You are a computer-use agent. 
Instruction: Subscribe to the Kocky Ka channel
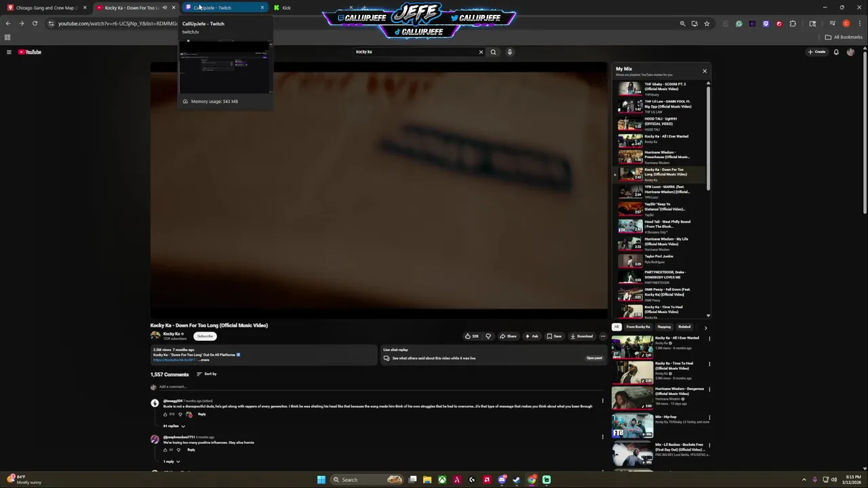coord(205,336)
